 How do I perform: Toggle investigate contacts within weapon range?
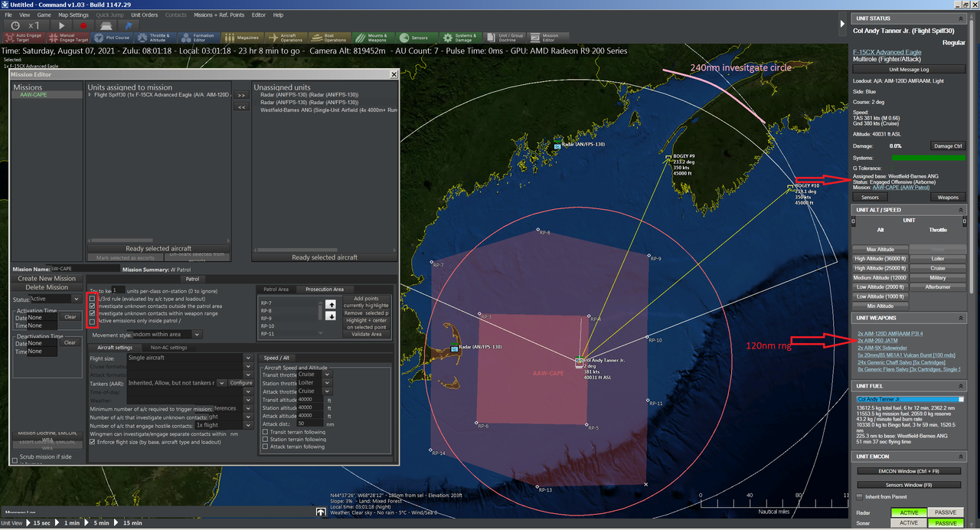click(x=93, y=313)
